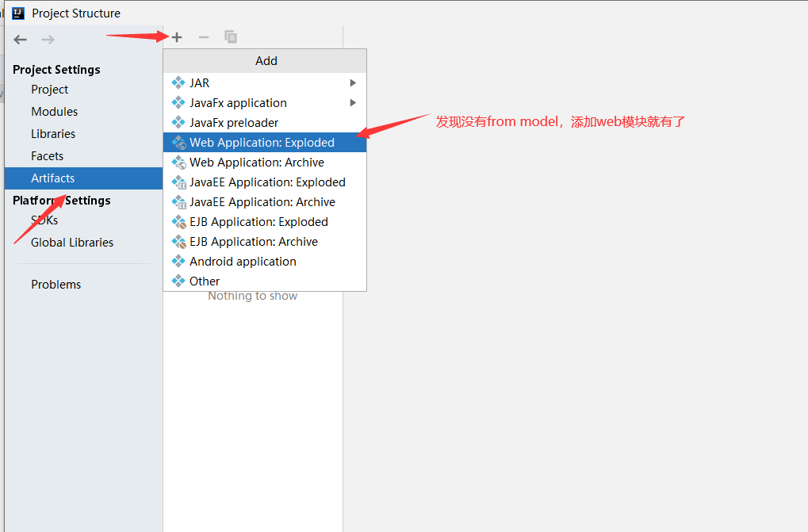808x532 pixels.
Task: Expand the JavaFx application submenu arrow
Action: click(353, 102)
